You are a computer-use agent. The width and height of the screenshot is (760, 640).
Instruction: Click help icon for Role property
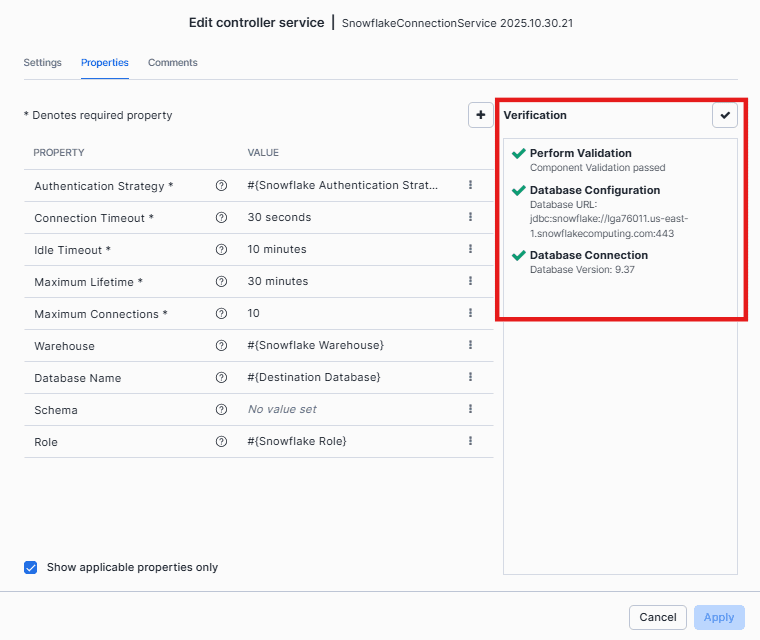[221, 442]
